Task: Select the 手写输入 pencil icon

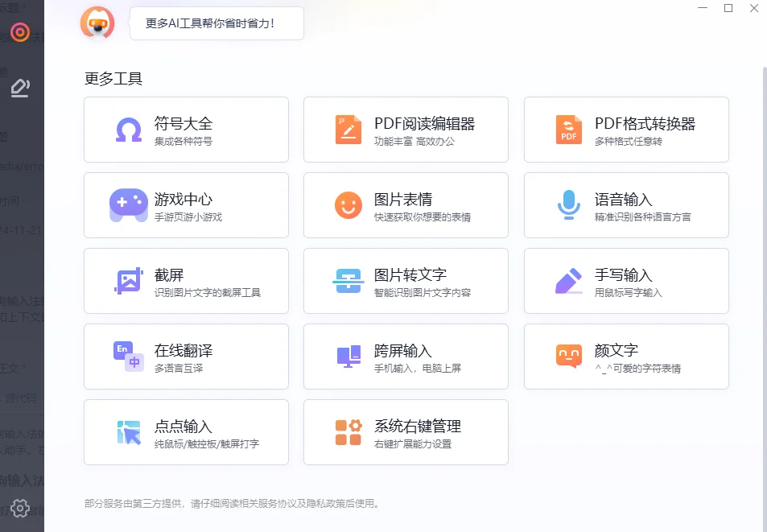Action: [x=569, y=281]
